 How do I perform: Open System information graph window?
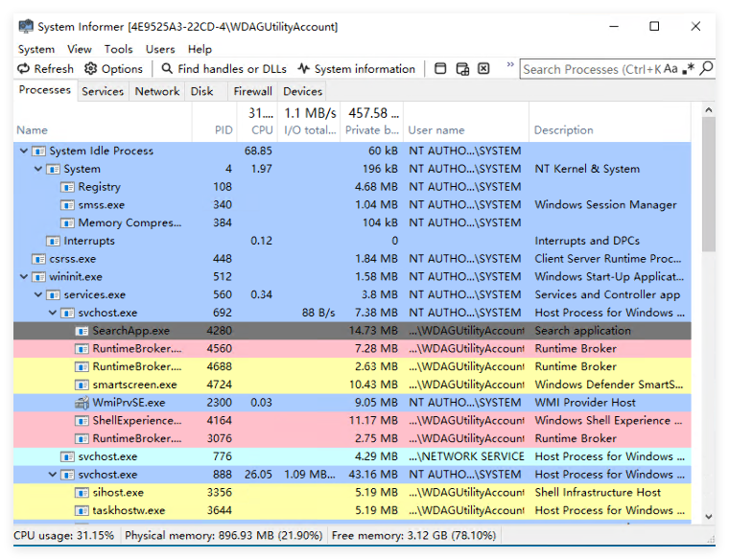pos(356,69)
